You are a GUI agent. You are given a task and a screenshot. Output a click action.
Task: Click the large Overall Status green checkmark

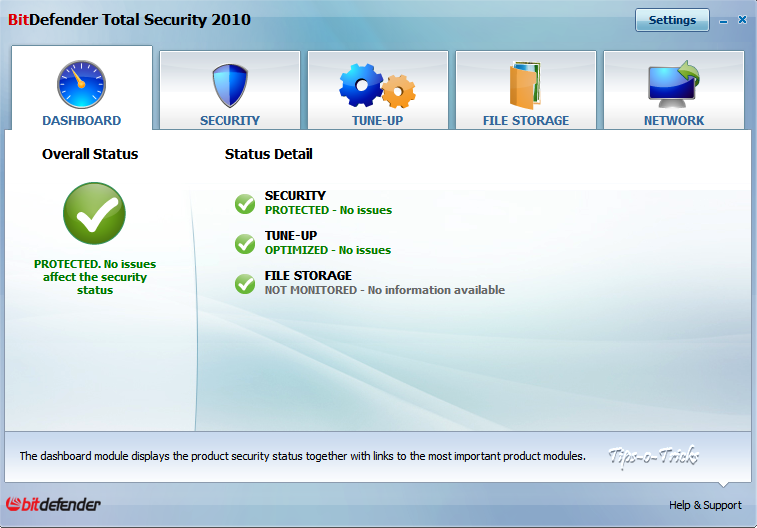click(94, 213)
